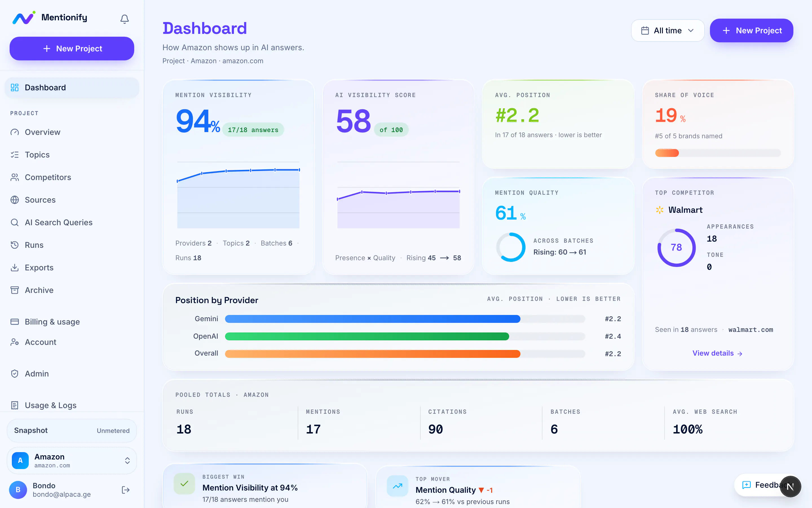Open the Admin section
Image resolution: width=812 pixels, height=508 pixels.
(72, 374)
